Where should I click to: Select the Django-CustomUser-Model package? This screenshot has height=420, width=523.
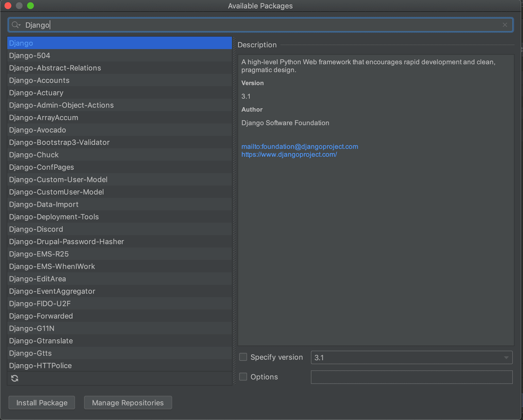120,192
